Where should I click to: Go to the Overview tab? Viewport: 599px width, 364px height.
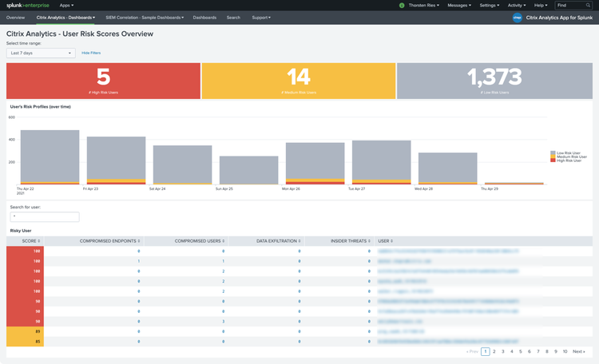(x=15, y=18)
